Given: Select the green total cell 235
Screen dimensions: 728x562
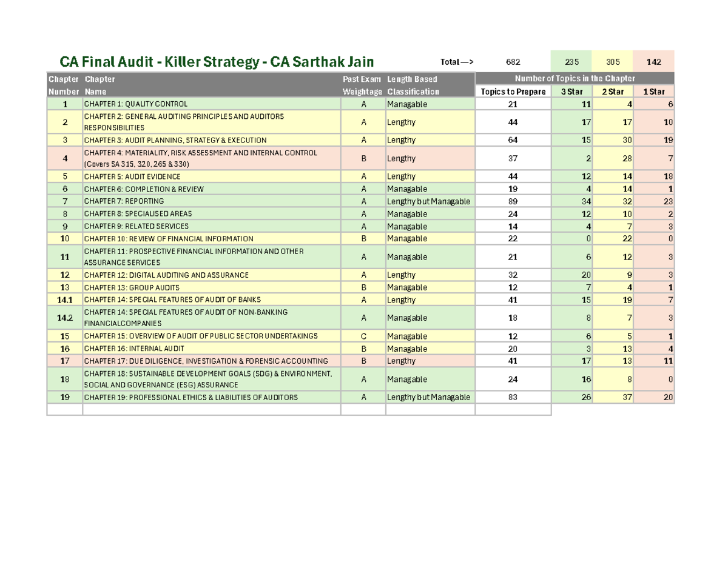Looking at the screenshot, I should [x=572, y=62].
